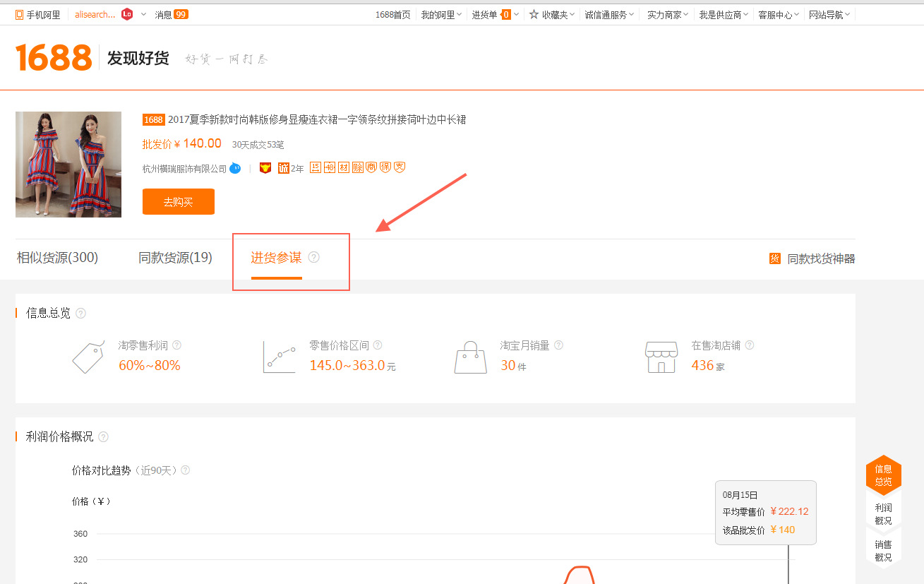The image size is (924, 584).
Task: Click help icon beside 信息总览
Action: coord(80,313)
